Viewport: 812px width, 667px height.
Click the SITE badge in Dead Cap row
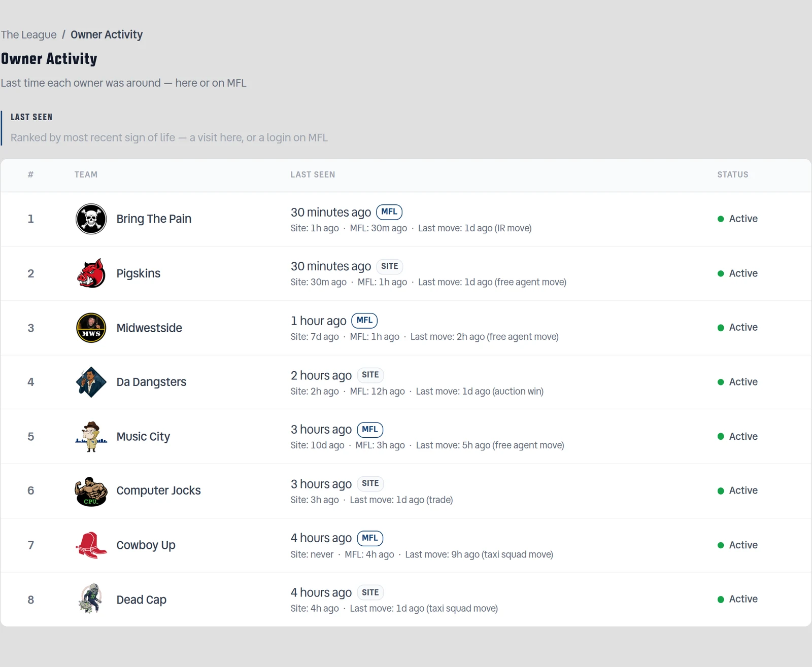pyautogui.click(x=370, y=592)
